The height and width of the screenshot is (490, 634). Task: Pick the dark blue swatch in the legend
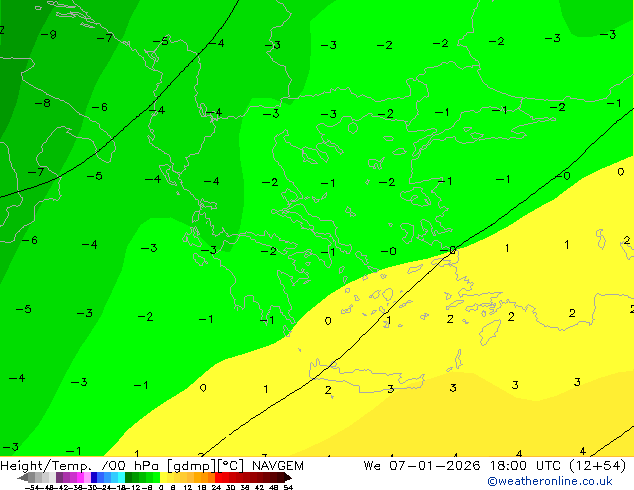[x=94, y=477]
